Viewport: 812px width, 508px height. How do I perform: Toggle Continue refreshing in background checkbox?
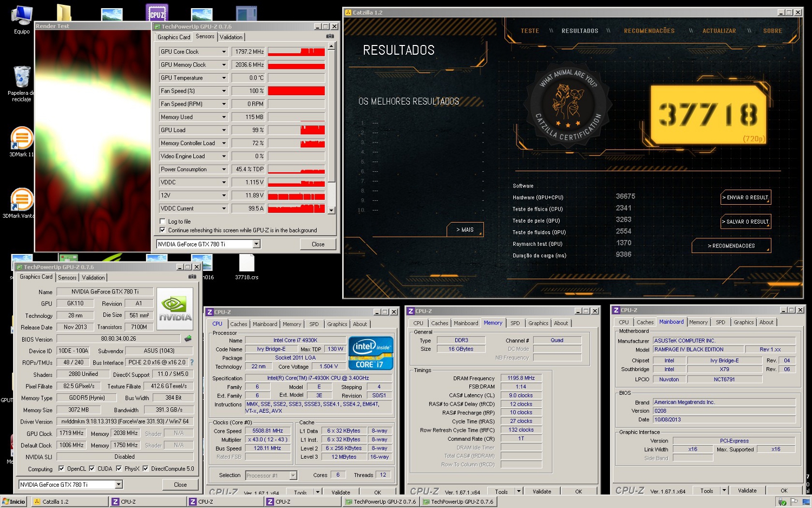pos(162,230)
